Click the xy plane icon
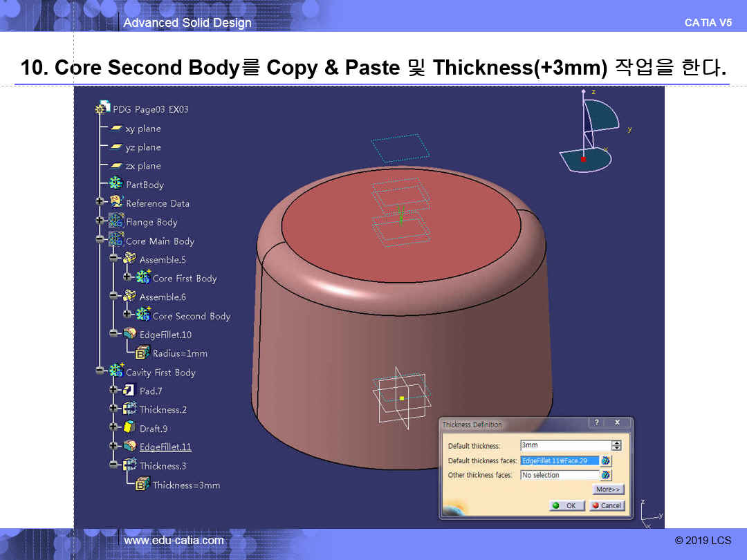This screenshot has width=747, height=560. tap(116, 129)
